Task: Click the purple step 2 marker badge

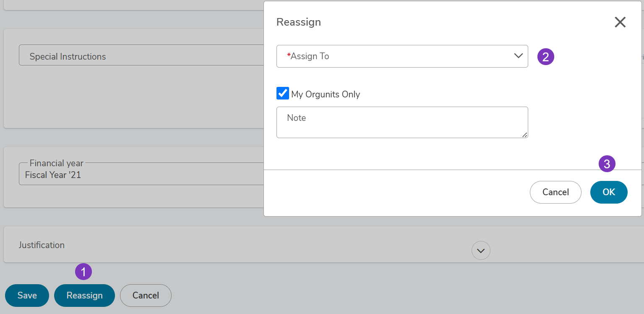Action: tap(546, 56)
